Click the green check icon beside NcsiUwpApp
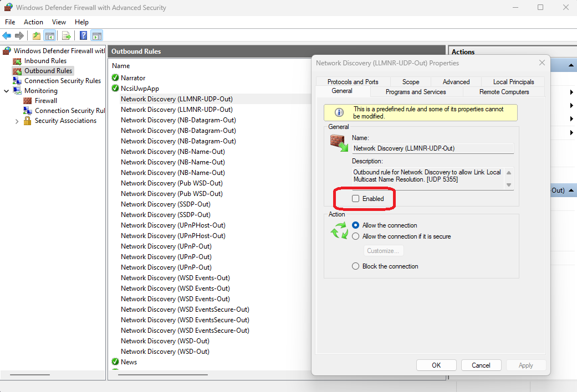Screen dimensions: 577x392 pos(115,88)
